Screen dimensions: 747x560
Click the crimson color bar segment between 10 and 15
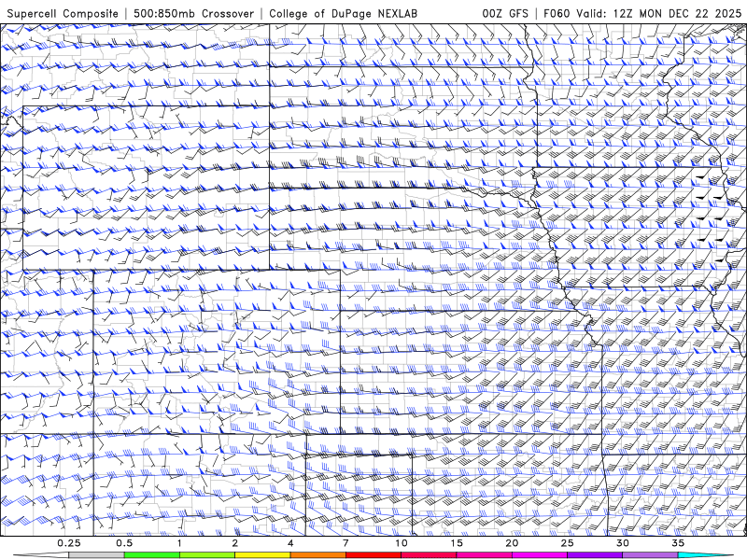tap(429, 555)
